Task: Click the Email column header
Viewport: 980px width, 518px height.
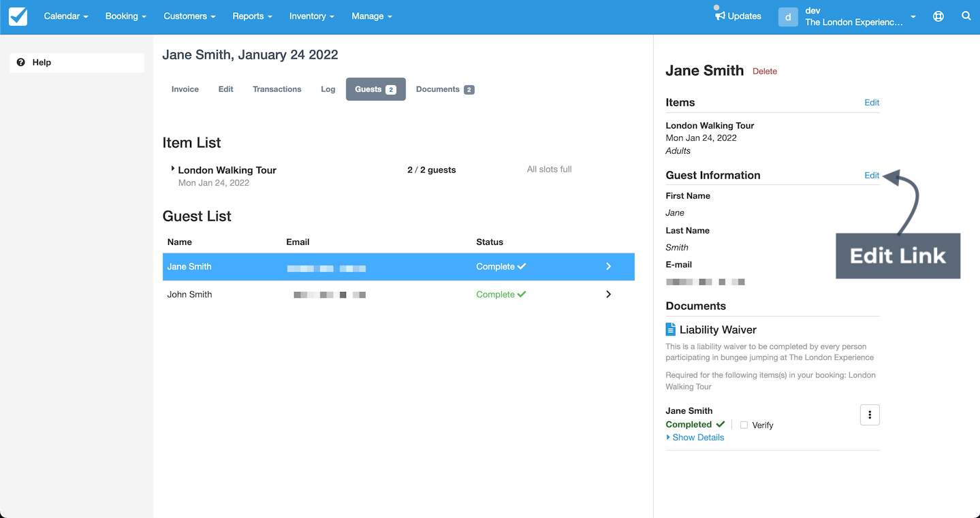Action: (x=298, y=242)
